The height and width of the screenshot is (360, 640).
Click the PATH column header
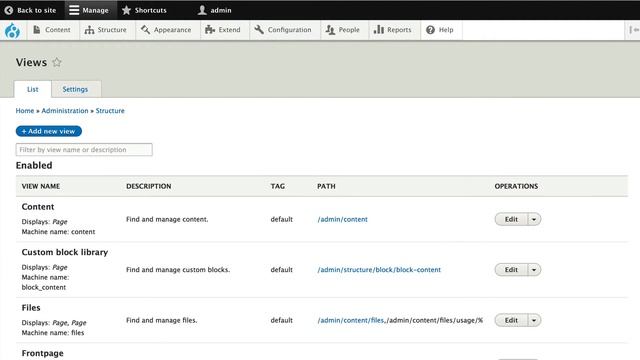coord(326,186)
